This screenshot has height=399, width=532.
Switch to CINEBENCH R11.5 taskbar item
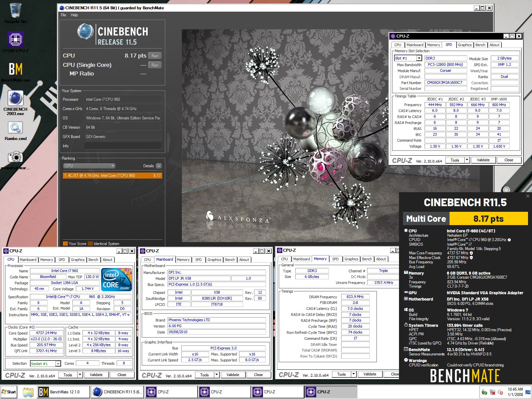[117, 392]
